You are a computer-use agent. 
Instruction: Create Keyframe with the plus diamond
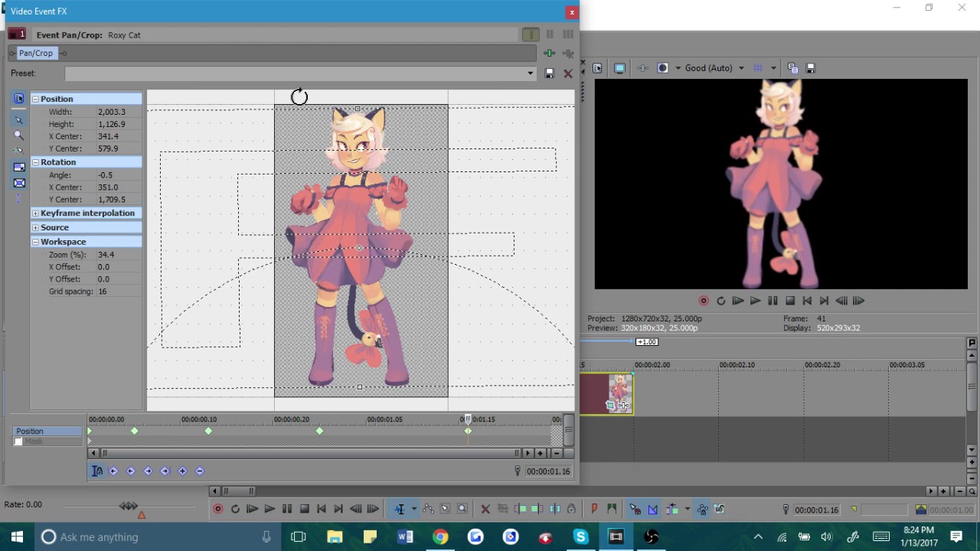click(182, 471)
